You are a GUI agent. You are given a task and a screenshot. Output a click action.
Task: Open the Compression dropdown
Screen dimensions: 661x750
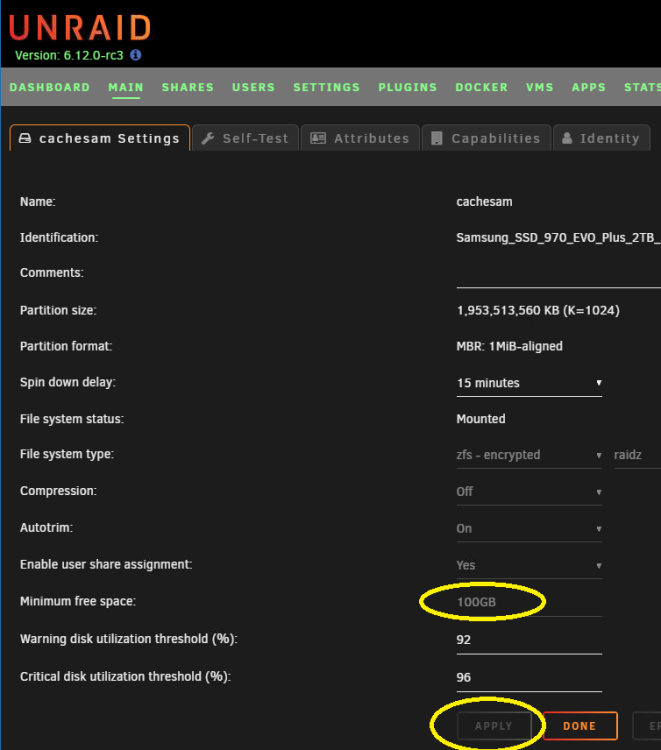[529, 492]
